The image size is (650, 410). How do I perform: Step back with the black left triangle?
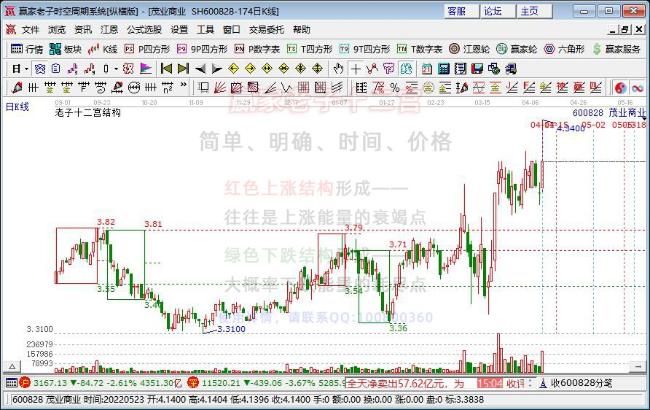[x=200, y=69]
